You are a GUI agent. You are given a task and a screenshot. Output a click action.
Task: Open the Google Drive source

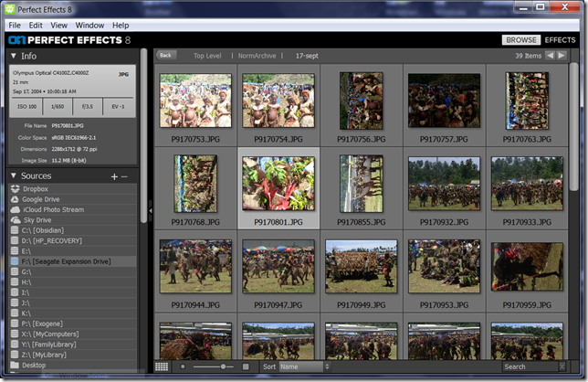coord(72,199)
